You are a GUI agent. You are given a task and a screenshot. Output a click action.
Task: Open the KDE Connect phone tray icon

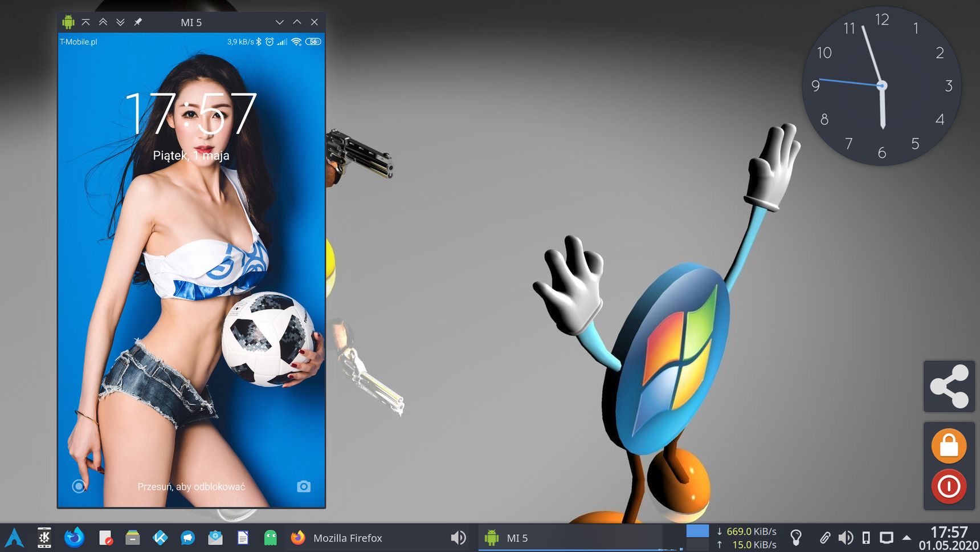point(866,538)
